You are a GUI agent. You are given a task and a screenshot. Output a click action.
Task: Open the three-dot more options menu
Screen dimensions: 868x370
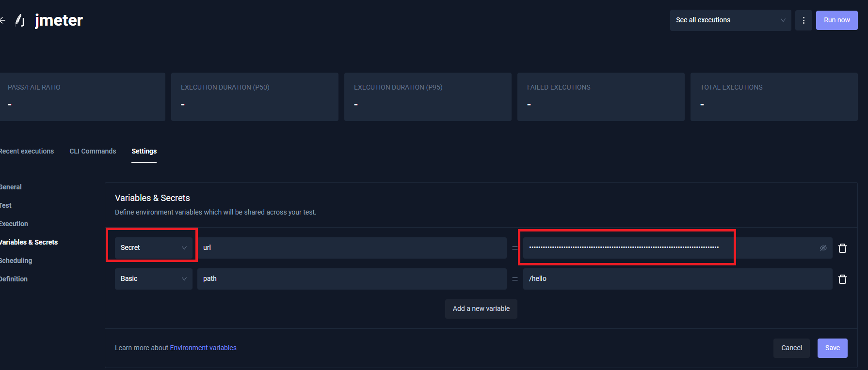click(x=804, y=20)
